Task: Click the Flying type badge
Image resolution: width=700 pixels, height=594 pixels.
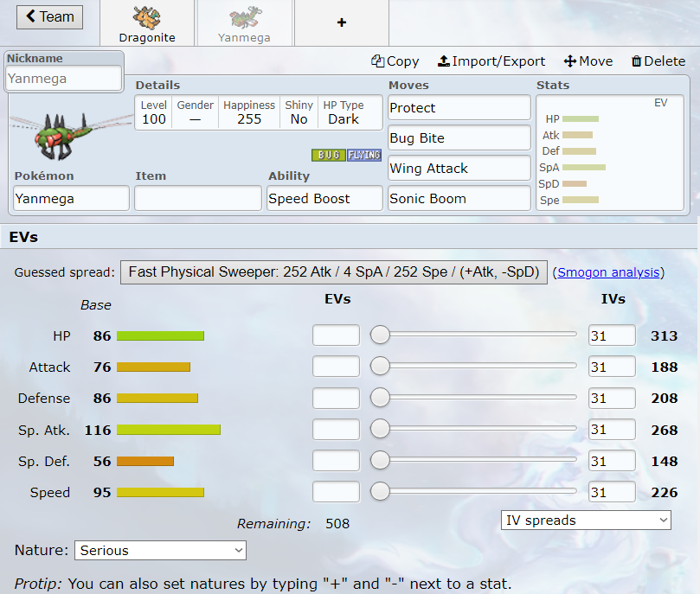Action: (x=364, y=155)
